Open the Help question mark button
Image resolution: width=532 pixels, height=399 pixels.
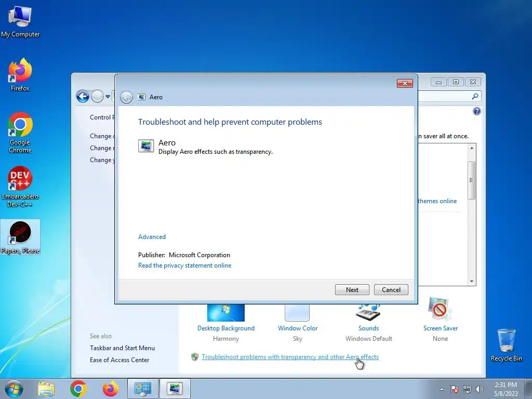pos(477,111)
